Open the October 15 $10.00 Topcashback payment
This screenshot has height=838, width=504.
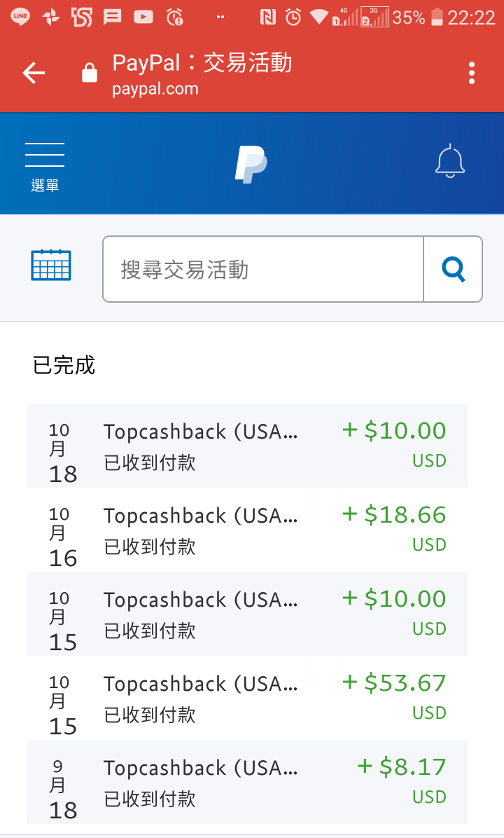[x=246, y=614]
